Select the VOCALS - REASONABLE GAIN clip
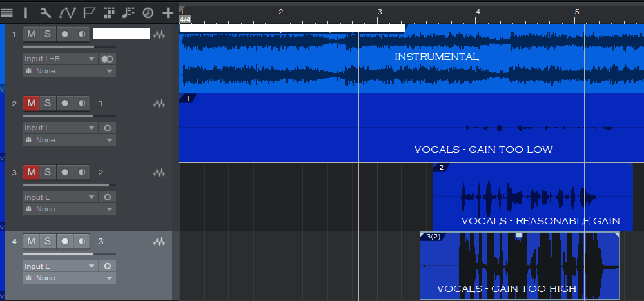Image resolution: width=644 pixels, height=301 pixels. click(532, 197)
